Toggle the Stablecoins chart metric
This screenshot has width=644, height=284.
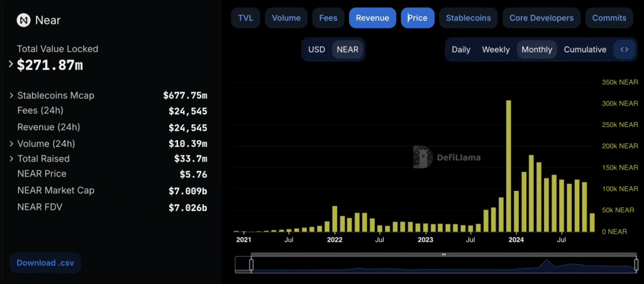tap(468, 18)
